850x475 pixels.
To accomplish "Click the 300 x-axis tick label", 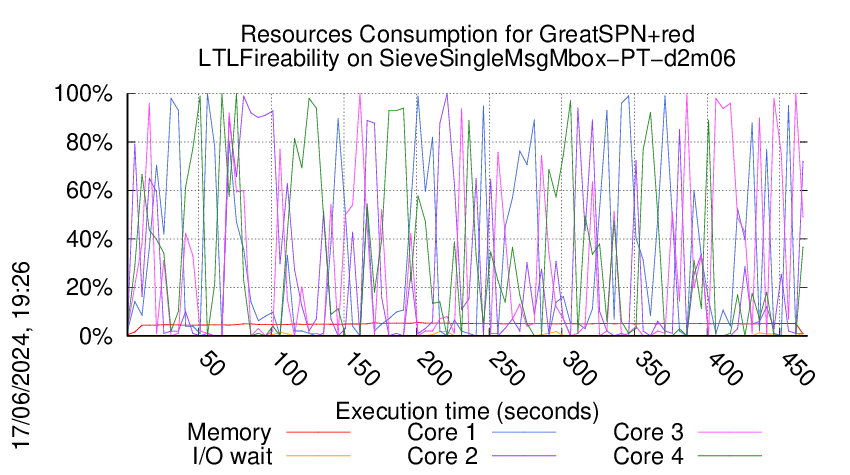I will tap(579, 369).
